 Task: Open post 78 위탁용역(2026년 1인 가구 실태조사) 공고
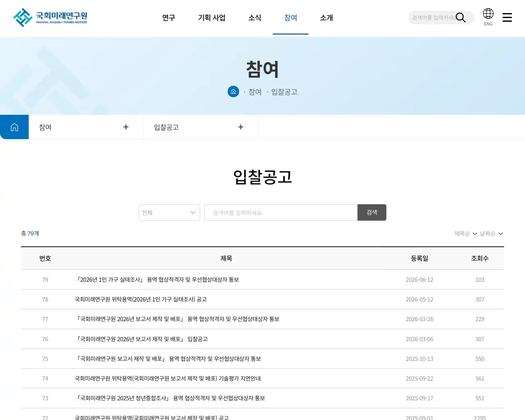pyautogui.click(x=141, y=299)
